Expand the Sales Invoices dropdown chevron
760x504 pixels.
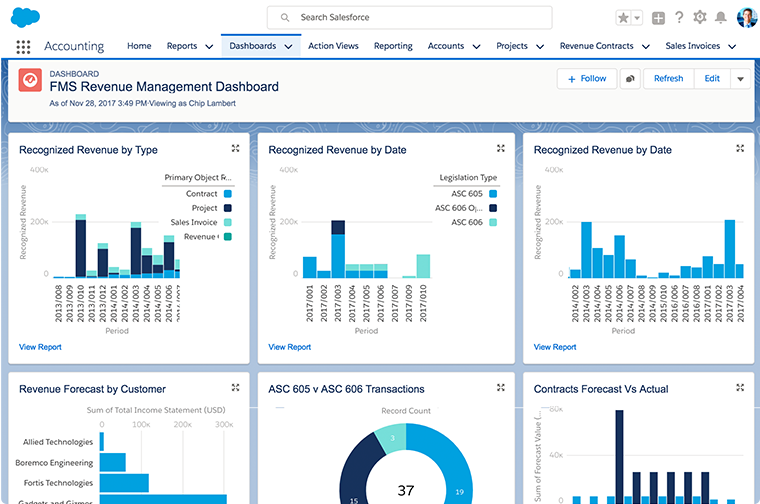(732, 47)
